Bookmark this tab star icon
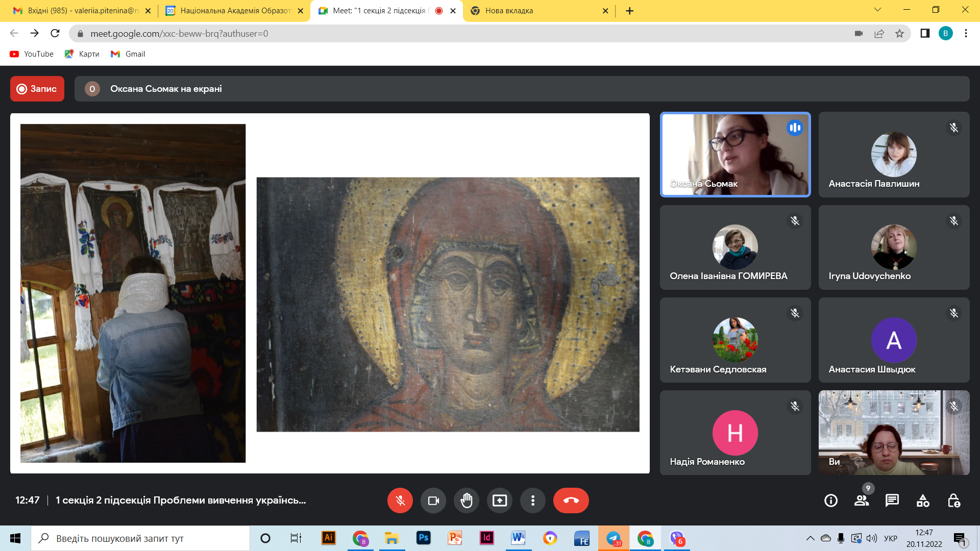Viewport: 980px width, 551px height. point(899,34)
